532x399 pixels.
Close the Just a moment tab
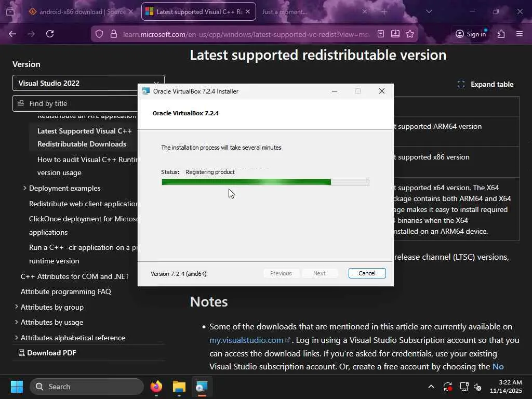click(x=364, y=11)
